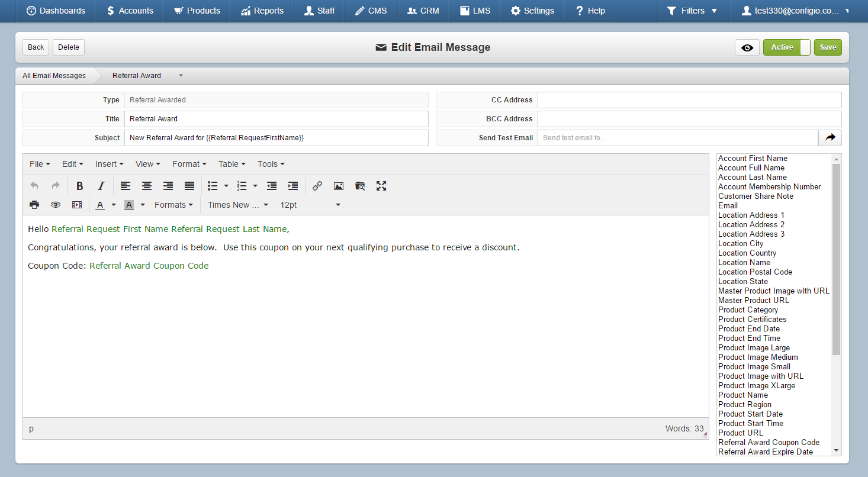Open the insert image tool

(339, 186)
